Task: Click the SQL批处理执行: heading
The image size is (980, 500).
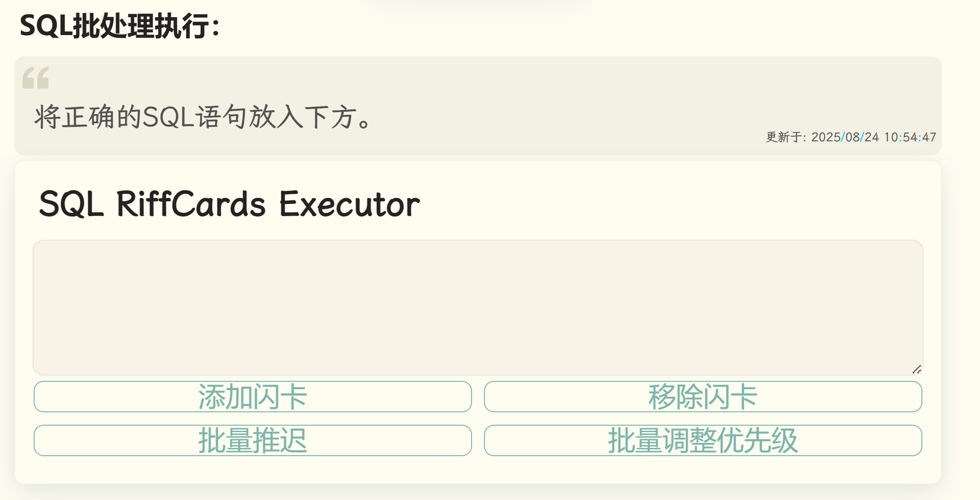Action: coord(120,26)
